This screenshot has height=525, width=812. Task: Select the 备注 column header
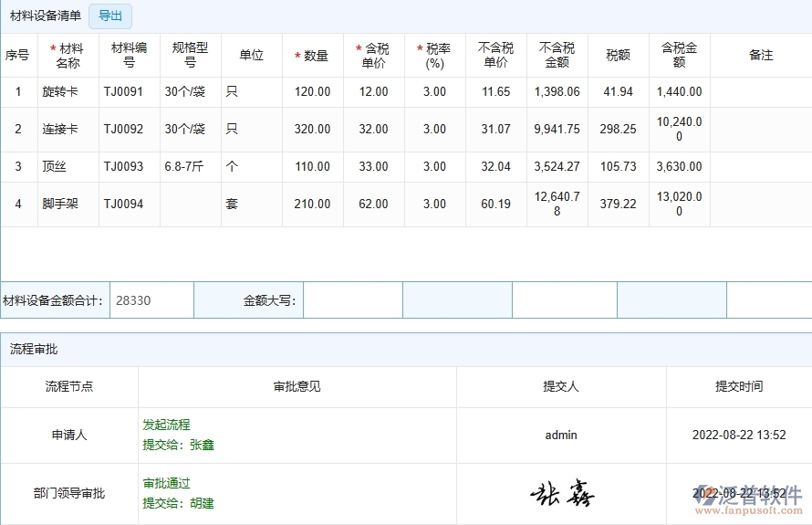point(761,55)
